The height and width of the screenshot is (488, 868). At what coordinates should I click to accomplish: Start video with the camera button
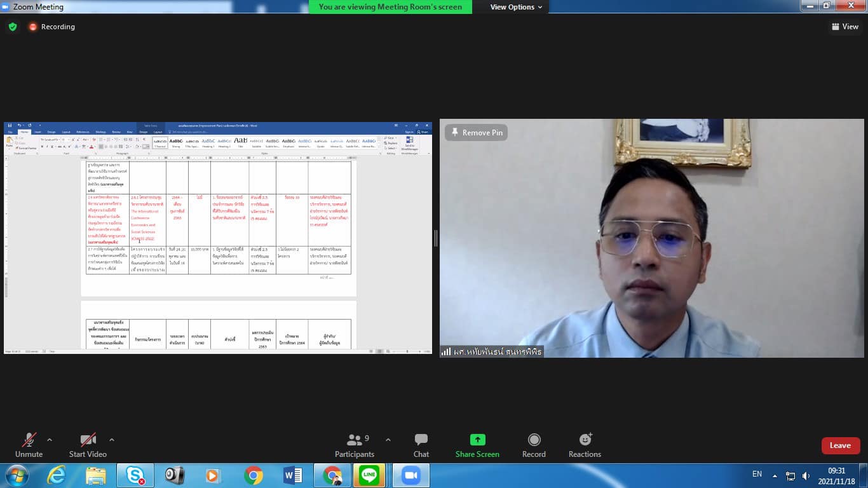[x=88, y=440]
